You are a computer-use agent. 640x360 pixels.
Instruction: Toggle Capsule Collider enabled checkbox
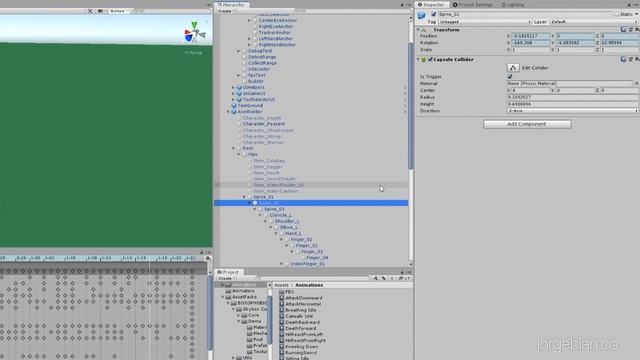click(x=430, y=59)
